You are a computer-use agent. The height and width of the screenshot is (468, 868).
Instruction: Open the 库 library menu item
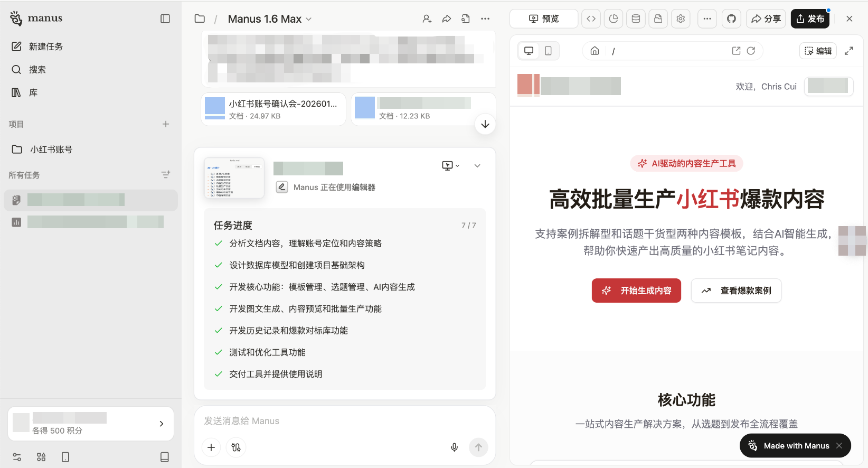coord(33,93)
